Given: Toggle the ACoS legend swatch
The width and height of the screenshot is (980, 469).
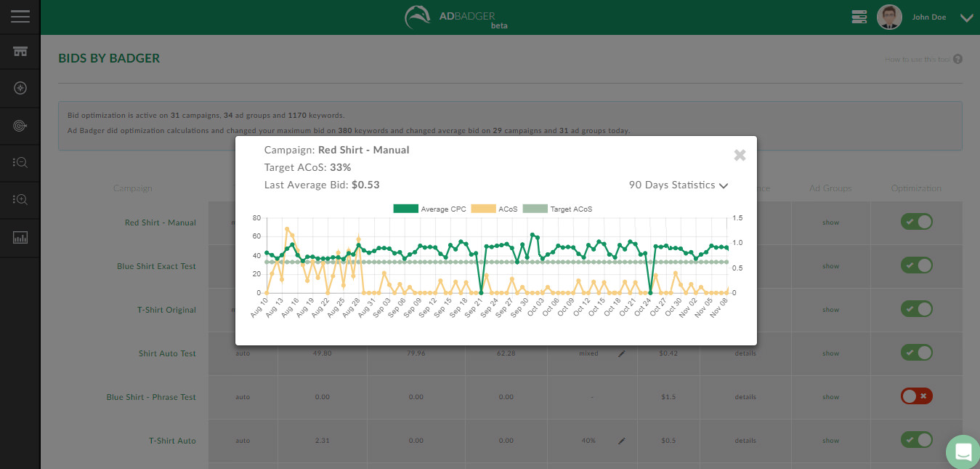Looking at the screenshot, I should (483, 209).
